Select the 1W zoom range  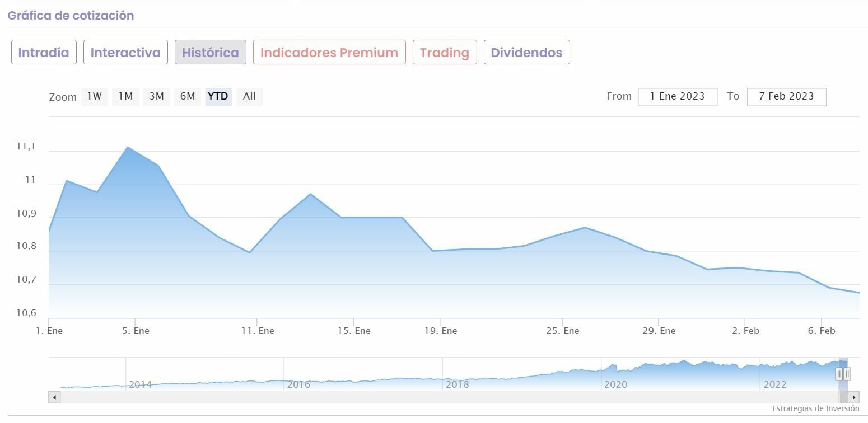[x=94, y=96]
